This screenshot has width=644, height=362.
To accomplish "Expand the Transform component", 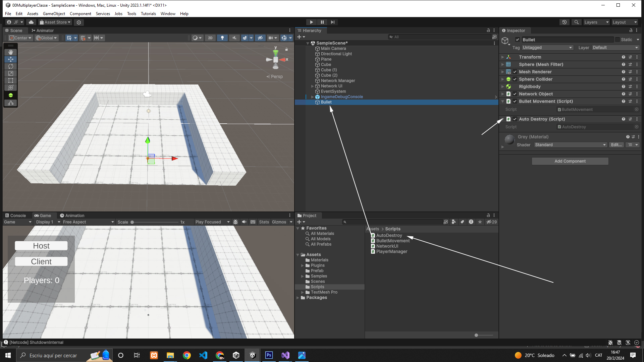I will click(x=502, y=57).
